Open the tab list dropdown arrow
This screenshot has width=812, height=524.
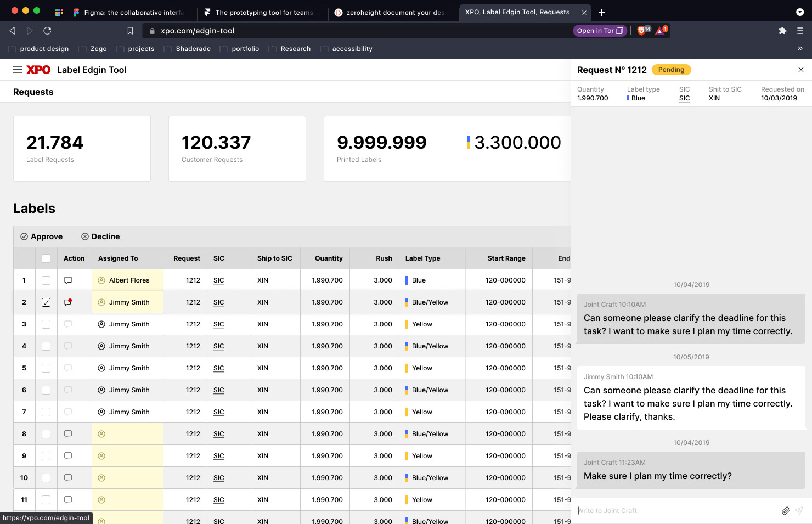799,12
